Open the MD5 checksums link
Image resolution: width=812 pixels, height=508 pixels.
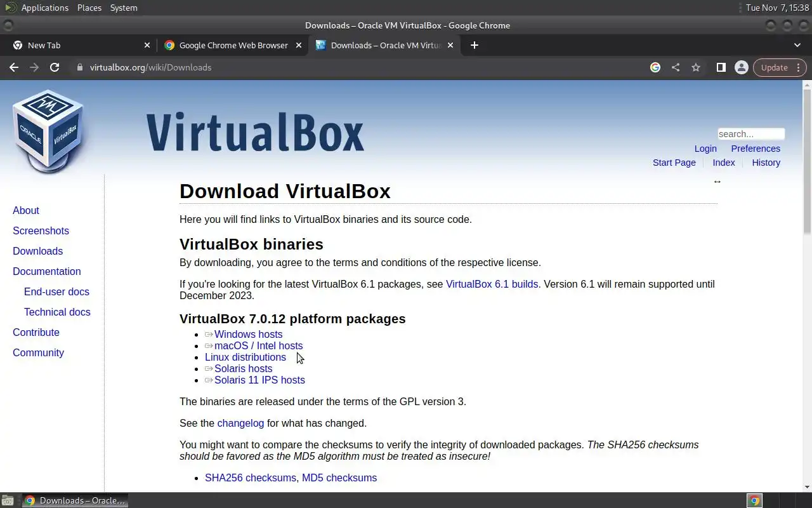tap(339, 478)
